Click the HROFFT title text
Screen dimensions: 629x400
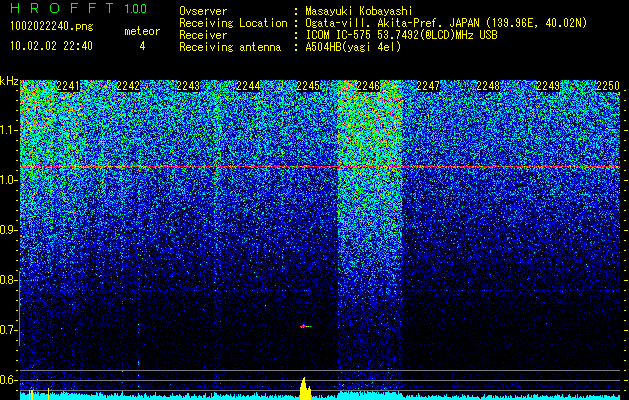[63, 8]
